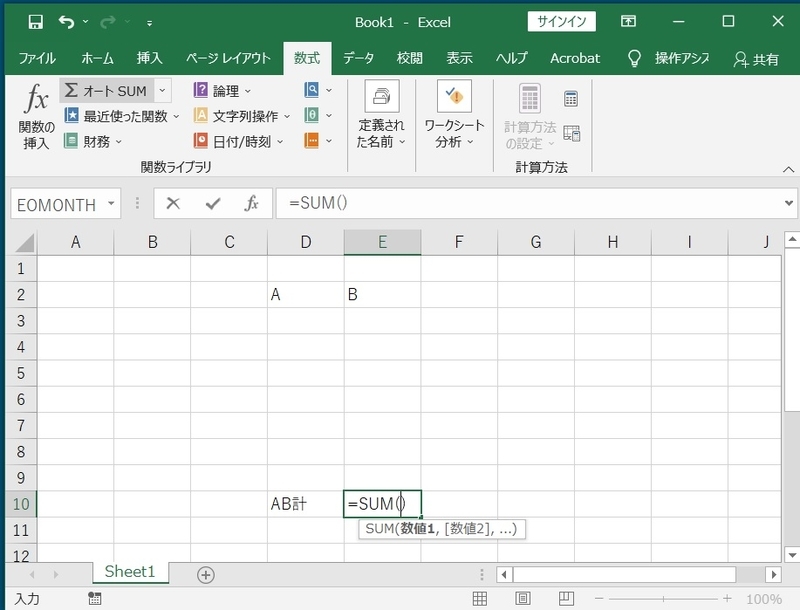Viewport: 800px width, 610px height.
Task: Enable Page Break Preview from status bar
Action: [565, 597]
